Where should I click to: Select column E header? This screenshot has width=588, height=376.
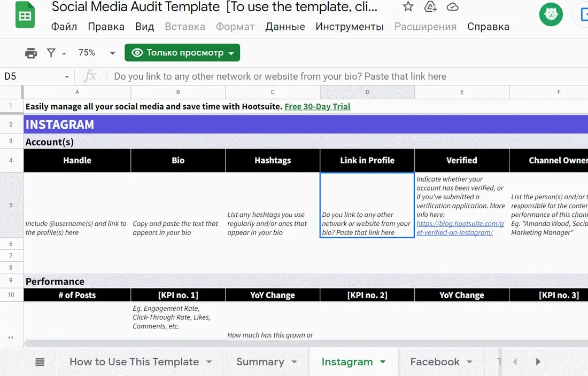(x=462, y=92)
